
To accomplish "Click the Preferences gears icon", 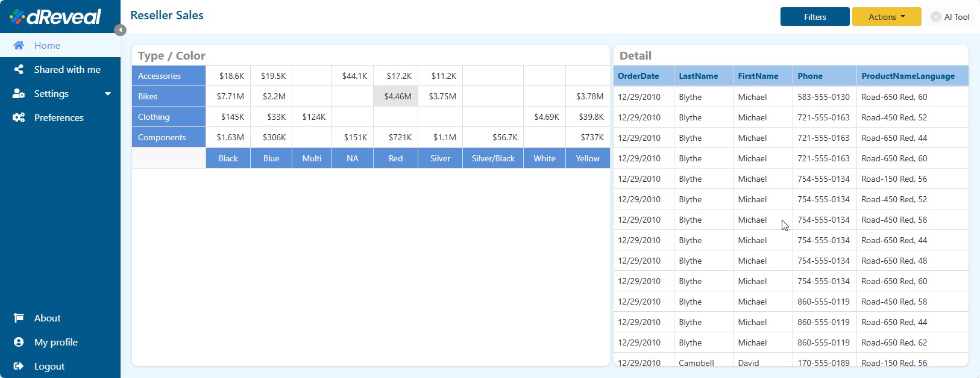I will click(x=19, y=117).
